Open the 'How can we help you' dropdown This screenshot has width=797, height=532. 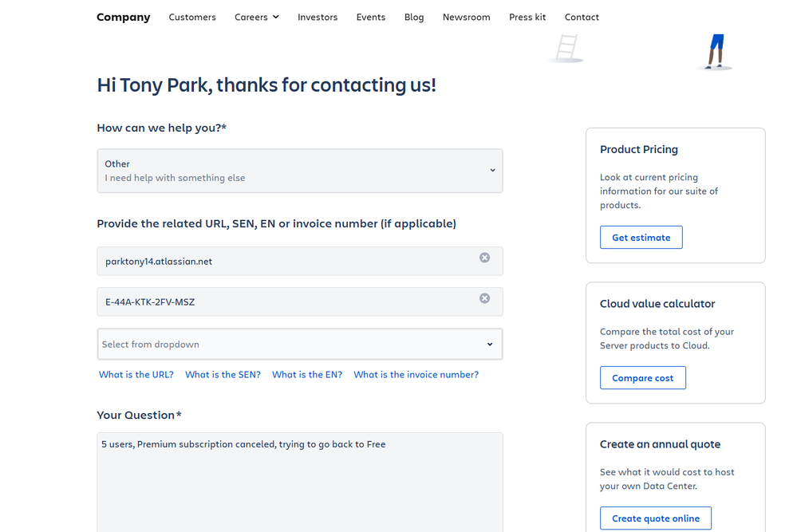pos(299,171)
